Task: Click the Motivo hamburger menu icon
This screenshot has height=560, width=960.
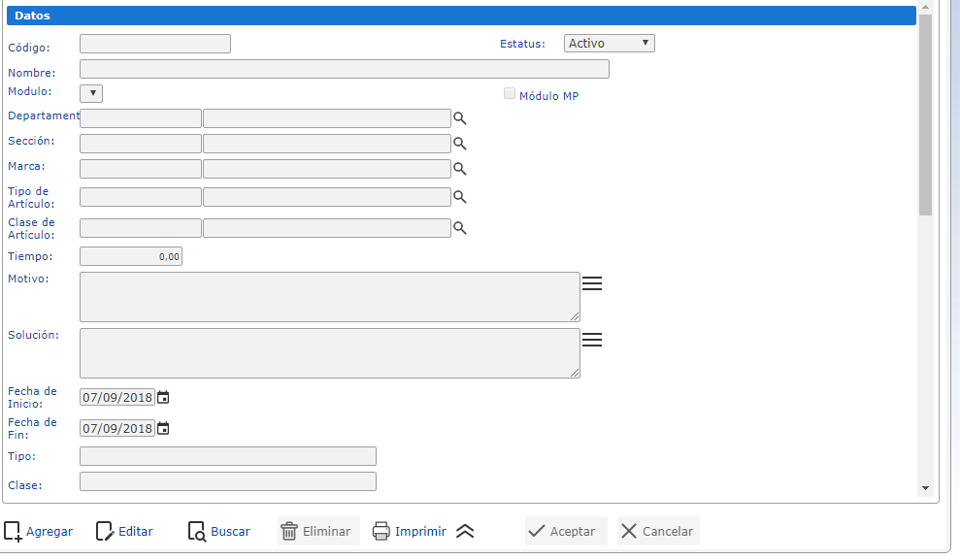Action: click(592, 283)
